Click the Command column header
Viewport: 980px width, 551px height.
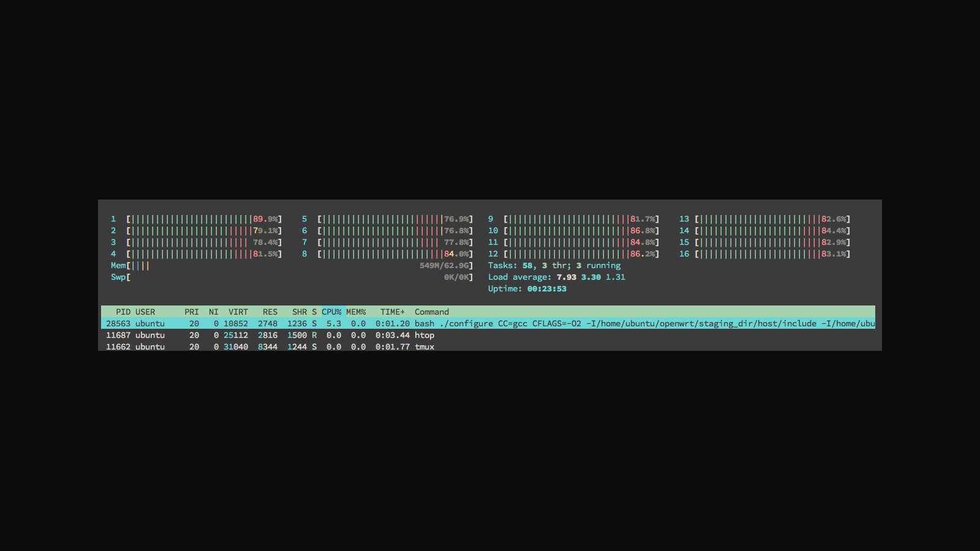point(432,312)
